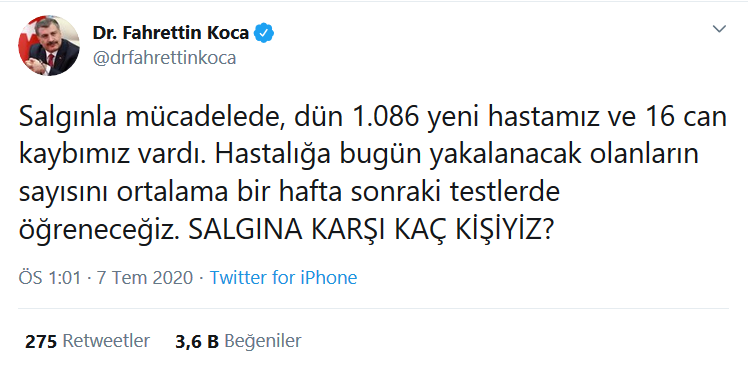Screen dimensions: 748x369
Task: Click the blue verified badge icon
Action: 263,33
